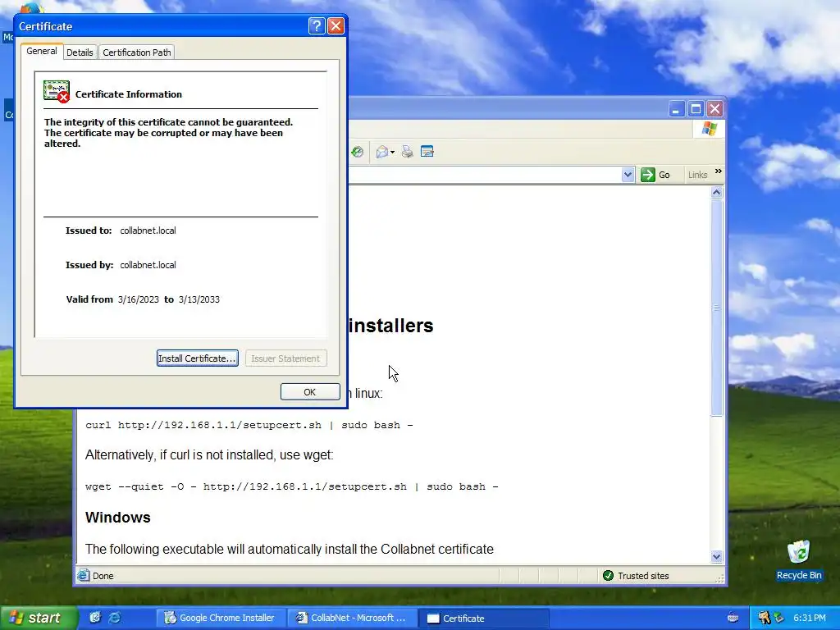Click the Windows flag logo in browser

tap(710, 129)
